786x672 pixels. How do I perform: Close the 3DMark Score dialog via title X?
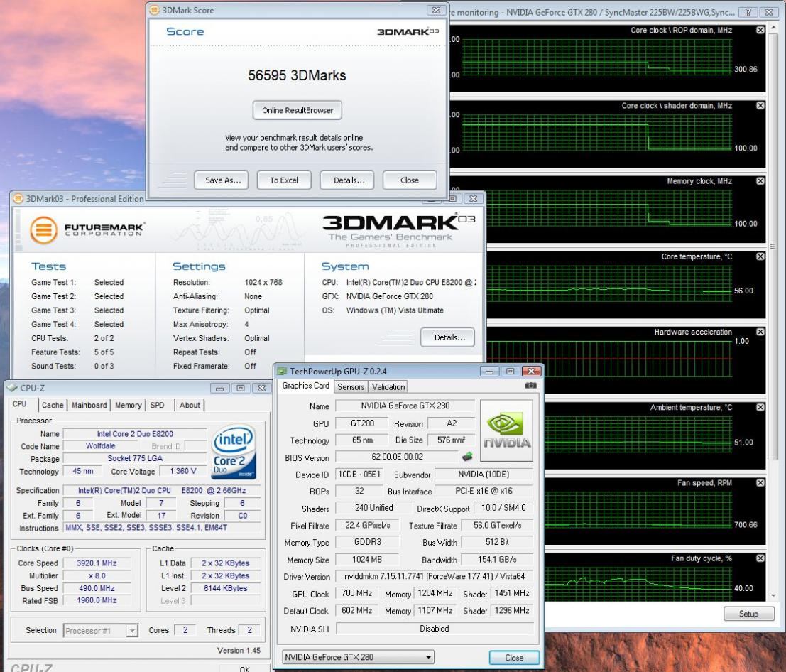(436, 10)
